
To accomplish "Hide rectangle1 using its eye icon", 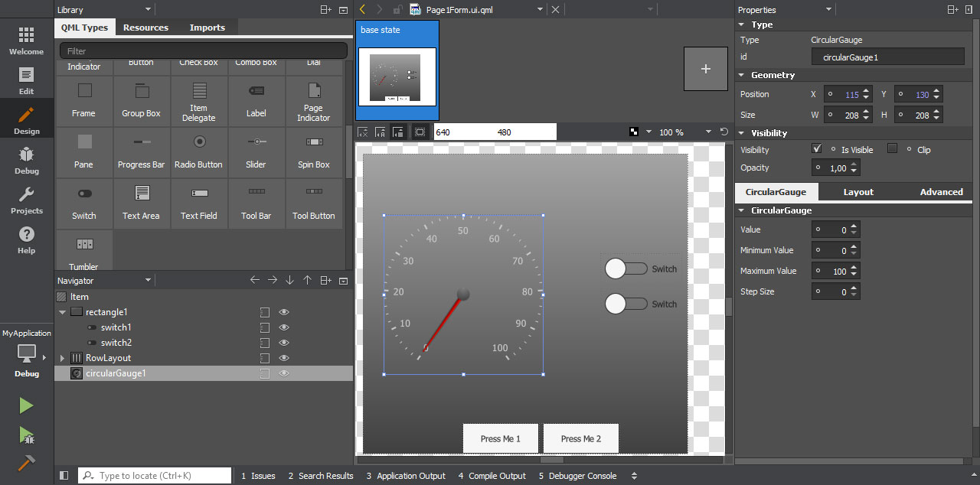I will pyautogui.click(x=284, y=312).
